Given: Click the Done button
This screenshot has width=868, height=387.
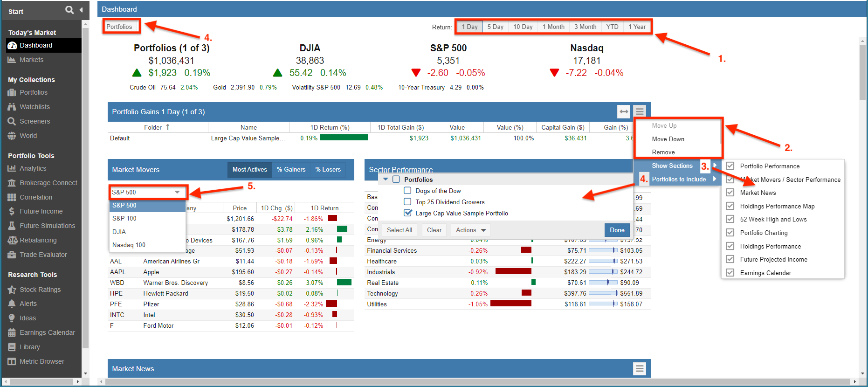Looking at the screenshot, I should (617, 230).
